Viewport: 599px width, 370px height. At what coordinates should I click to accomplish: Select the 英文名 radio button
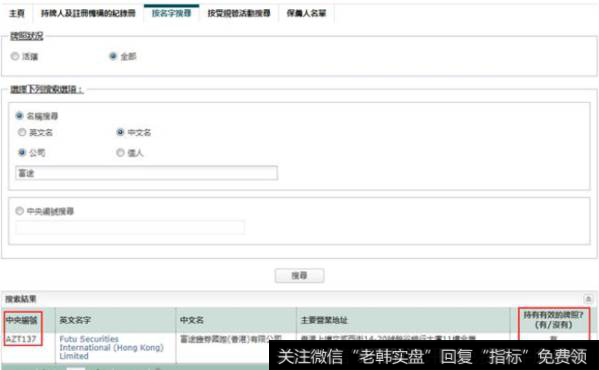coord(22,132)
